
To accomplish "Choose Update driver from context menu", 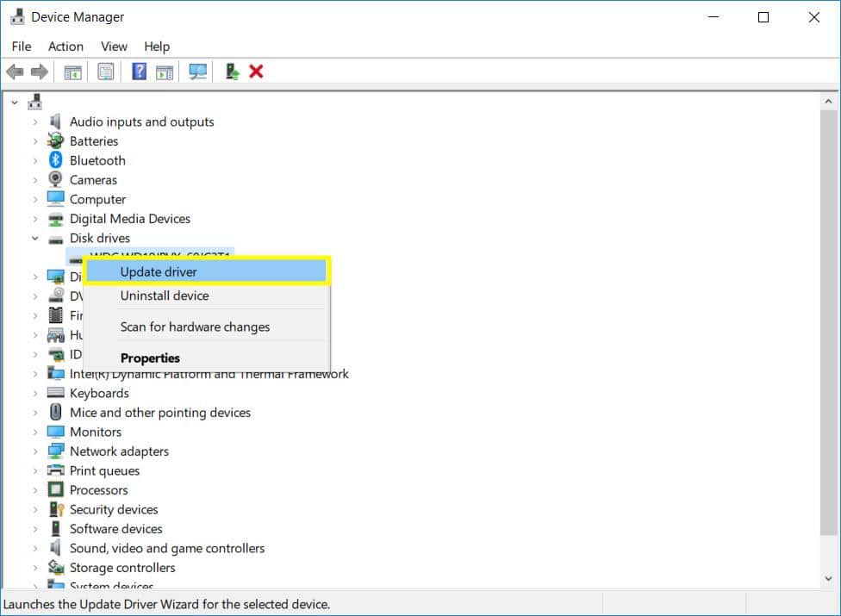I will point(159,271).
